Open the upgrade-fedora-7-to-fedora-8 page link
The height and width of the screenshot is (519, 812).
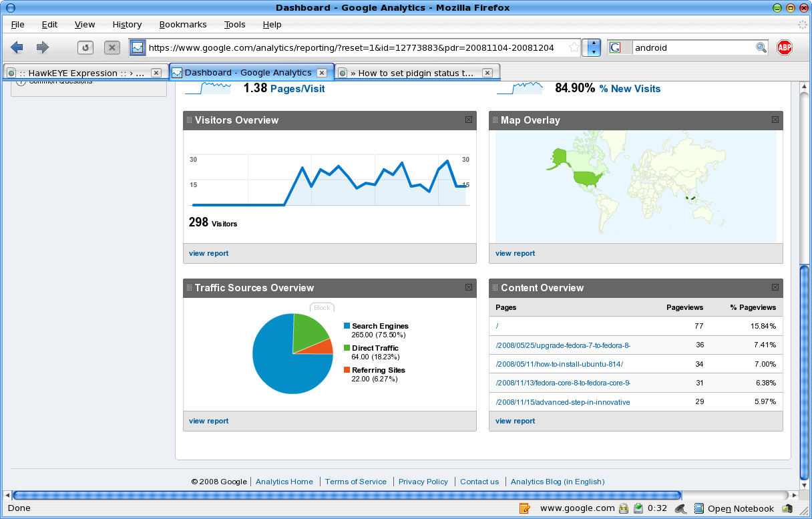tap(563, 345)
